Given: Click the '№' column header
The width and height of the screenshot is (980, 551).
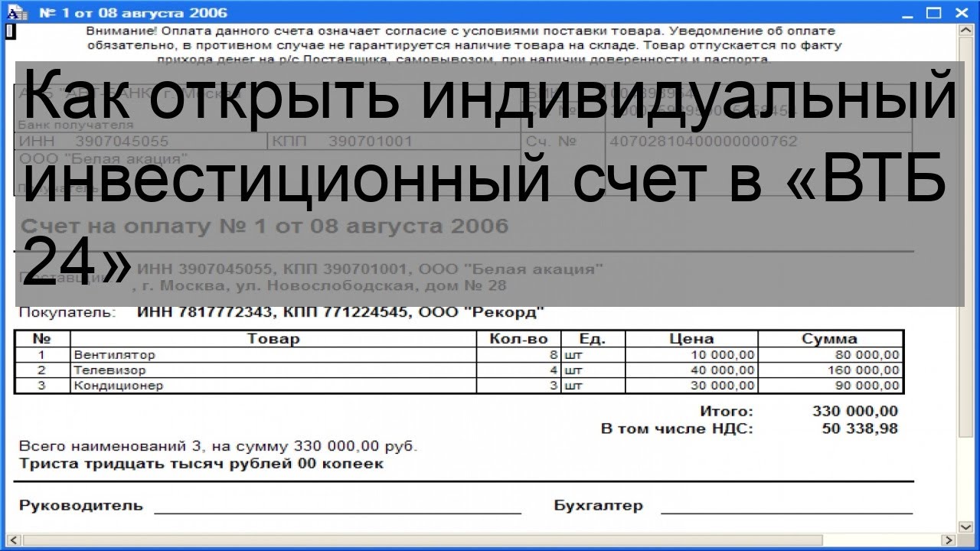Looking at the screenshot, I should point(42,339).
